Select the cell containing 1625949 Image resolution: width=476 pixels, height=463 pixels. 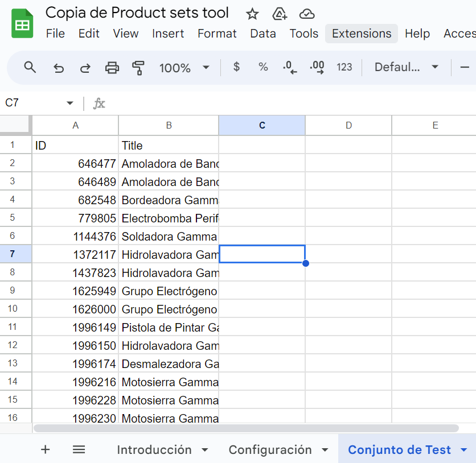tap(75, 291)
